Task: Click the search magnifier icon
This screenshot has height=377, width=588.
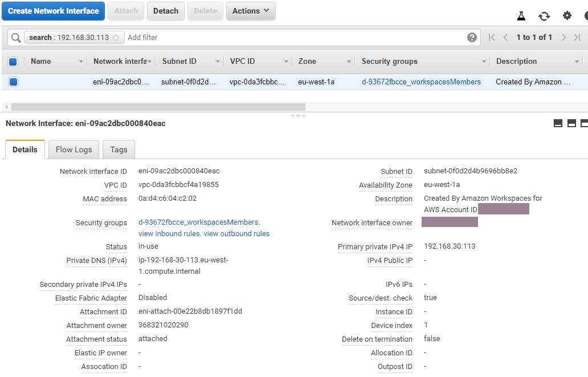Action: pyautogui.click(x=15, y=37)
